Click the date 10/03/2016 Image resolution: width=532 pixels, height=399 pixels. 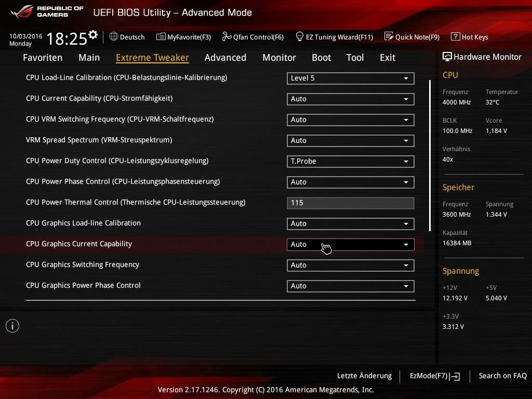[26, 36]
